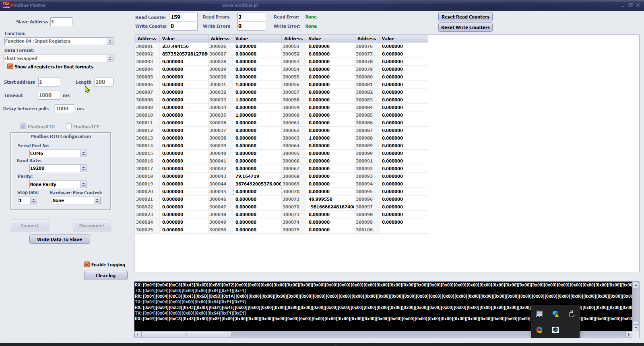The width and height of the screenshot is (644, 346).
Task: Open the Function dropdown
Action: 59,41
